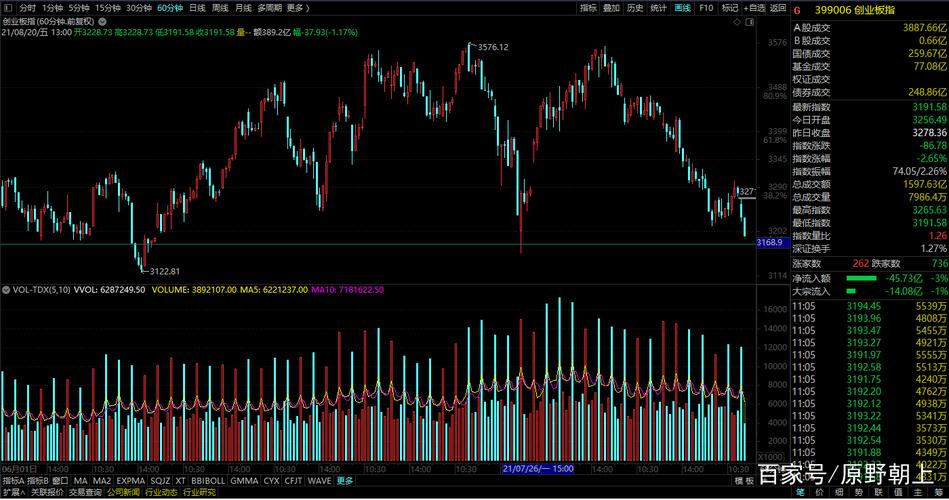
Task: Click the round icon beside VOL-TDX label
Action: pos(6,289)
